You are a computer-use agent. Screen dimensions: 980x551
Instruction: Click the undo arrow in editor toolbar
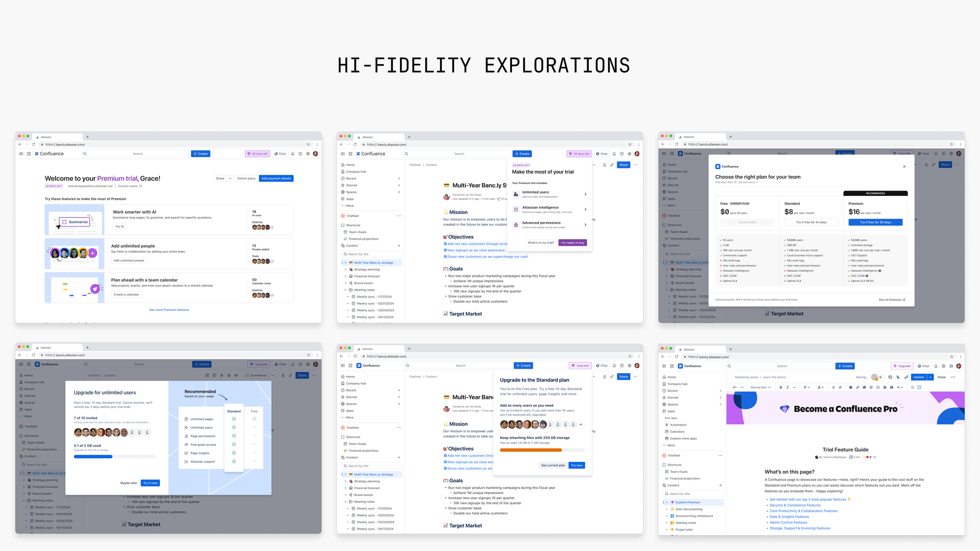pos(735,387)
